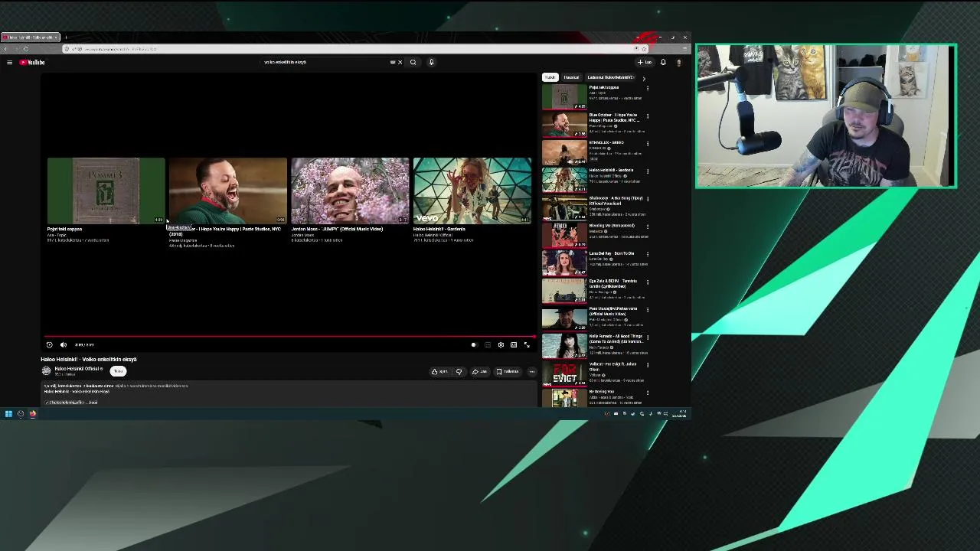Open Haloo Helsinki Official channel avatar
Image resolution: width=980 pixels, height=551 pixels.
point(46,371)
